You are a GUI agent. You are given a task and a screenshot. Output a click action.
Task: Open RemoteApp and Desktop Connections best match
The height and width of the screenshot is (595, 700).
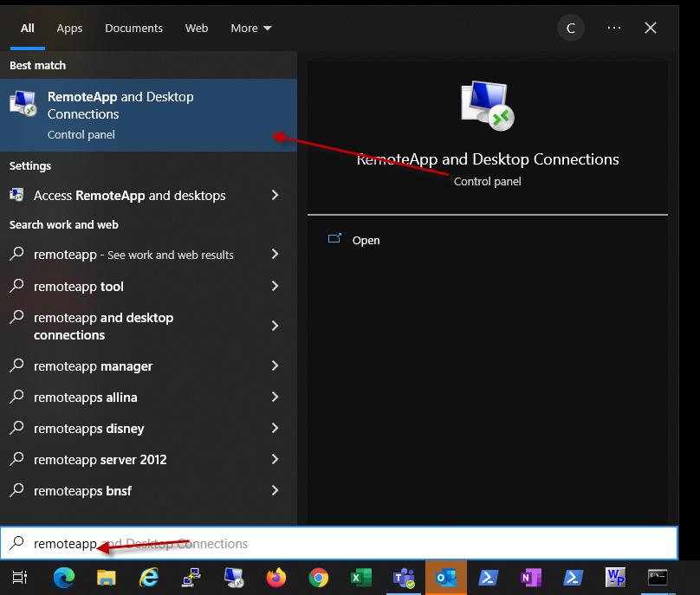click(148, 115)
